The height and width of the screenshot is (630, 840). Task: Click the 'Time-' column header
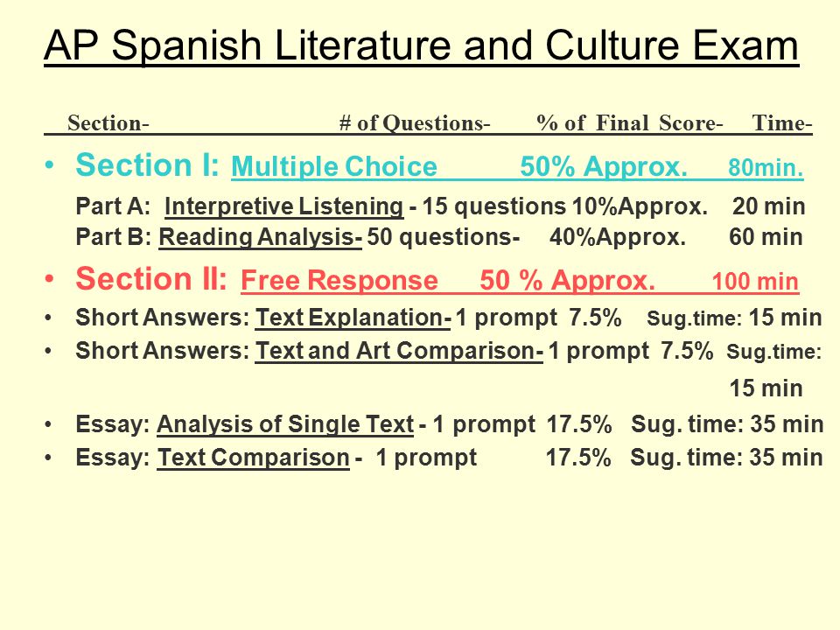click(x=782, y=123)
